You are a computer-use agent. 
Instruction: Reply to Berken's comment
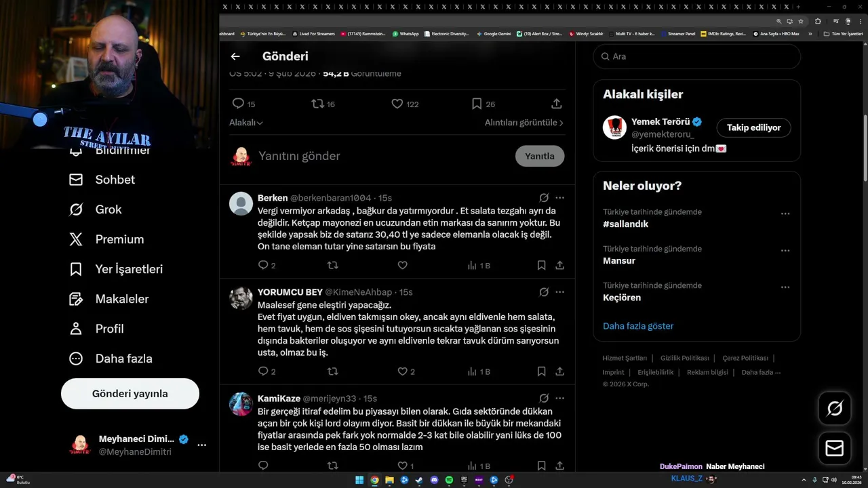[263, 265]
